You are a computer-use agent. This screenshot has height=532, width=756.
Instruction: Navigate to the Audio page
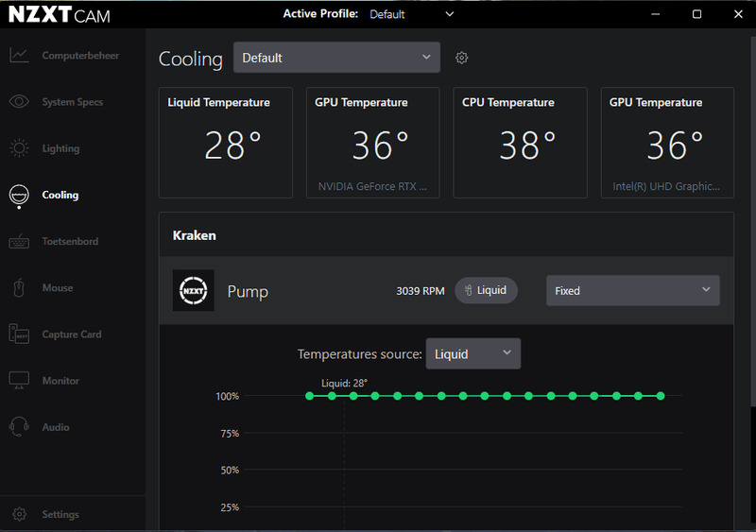56,427
